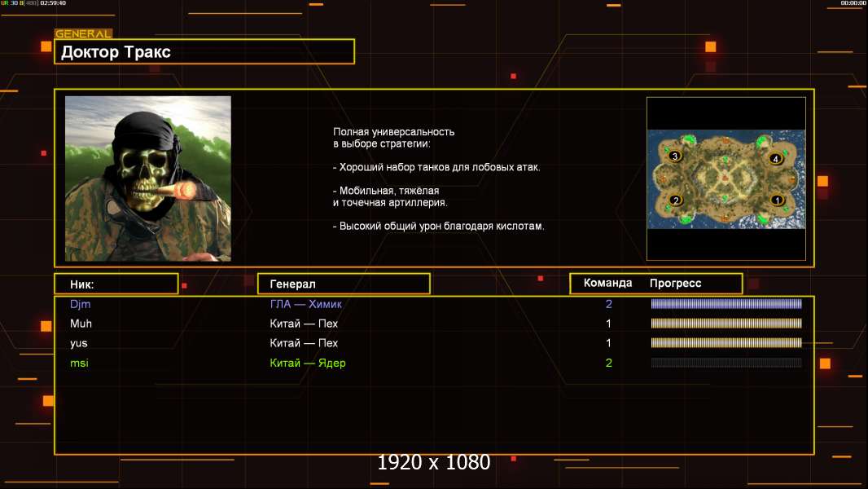Viewport: 868px width, 489px height.
Task: Click msi's empty loading progress bar
Action: click(726, 363)
